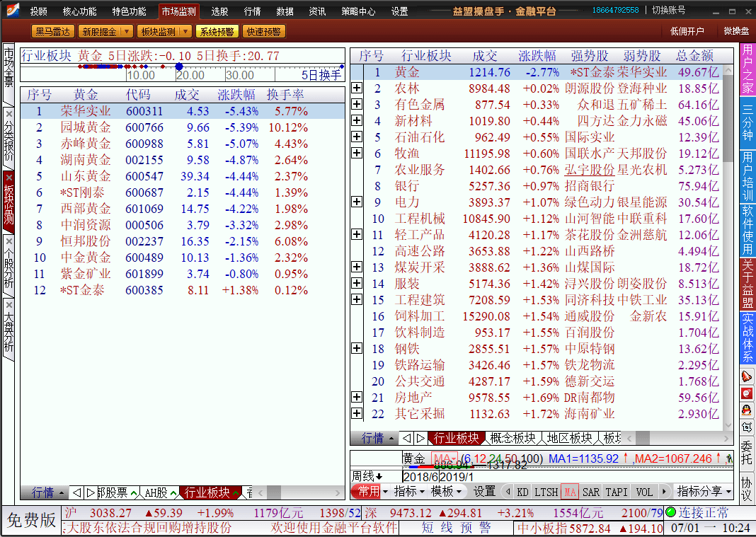The image size is (756, 537).
Task: Close the 分类报价 side tab with its X
Action: click(x=8, y=114)
